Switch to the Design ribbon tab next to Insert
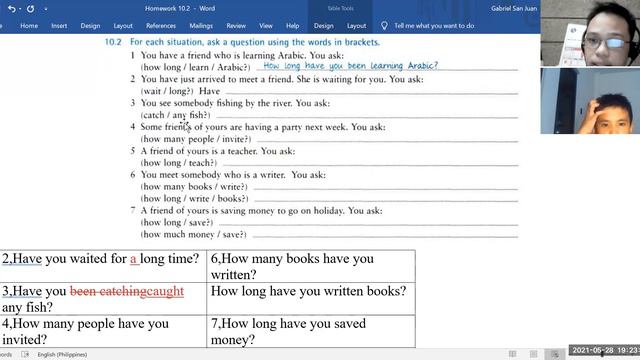Viewport: 640px width, 360px height. pyautogui.click(x=90, y=26)
